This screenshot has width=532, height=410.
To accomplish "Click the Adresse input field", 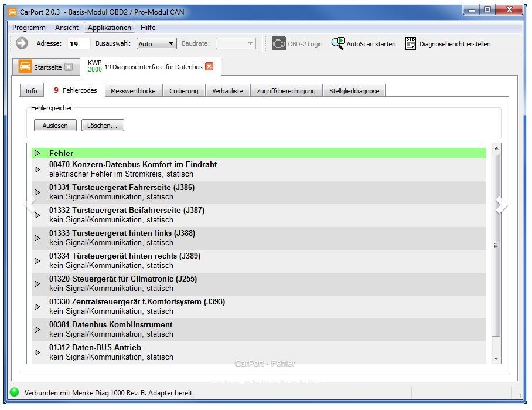I will click(x=79, y=43).
